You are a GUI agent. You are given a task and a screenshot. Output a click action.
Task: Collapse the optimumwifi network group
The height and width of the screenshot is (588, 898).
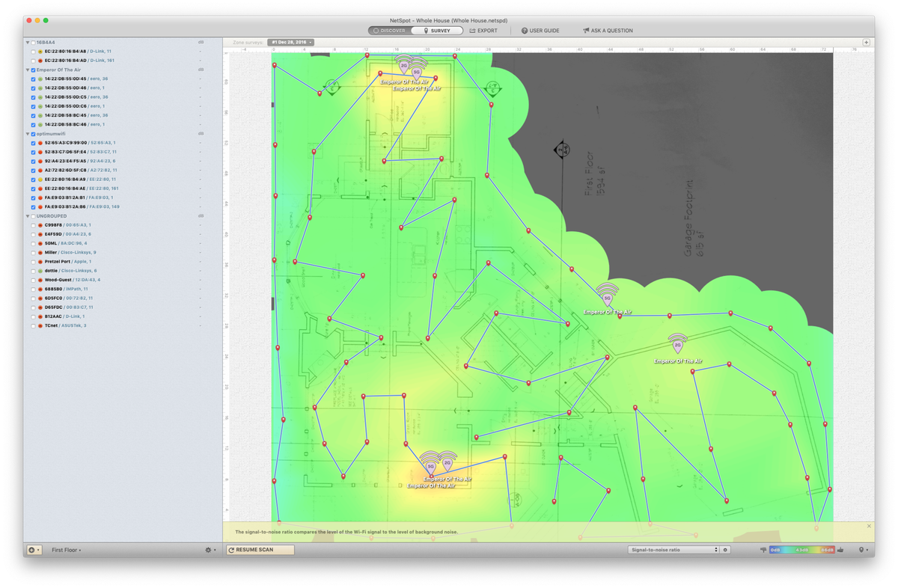pyautogui.click(x=28, y=134)
